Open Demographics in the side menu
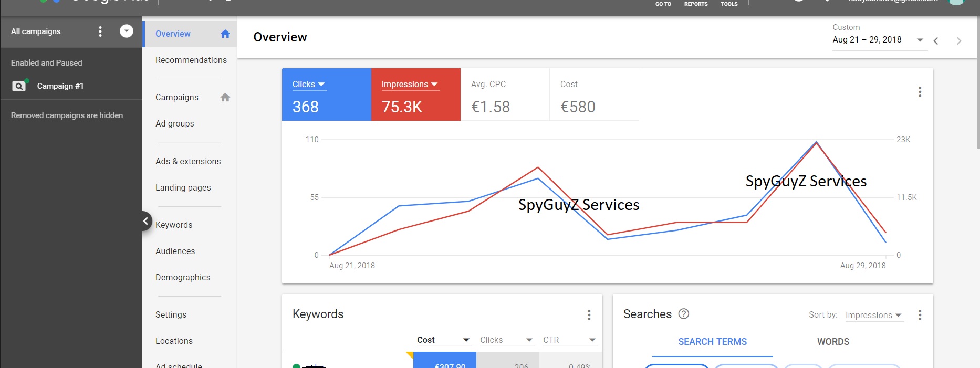This screenshot has width=980, height=368. pyautogui.click(x=183, y=277)
